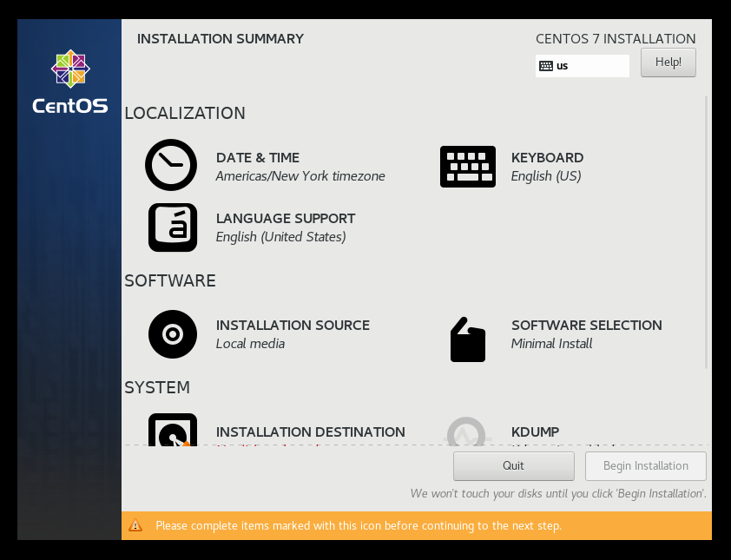Viewport: 731px width, 560px height.
Task: Open Kdump icon
Action: [x=467, y=432]
